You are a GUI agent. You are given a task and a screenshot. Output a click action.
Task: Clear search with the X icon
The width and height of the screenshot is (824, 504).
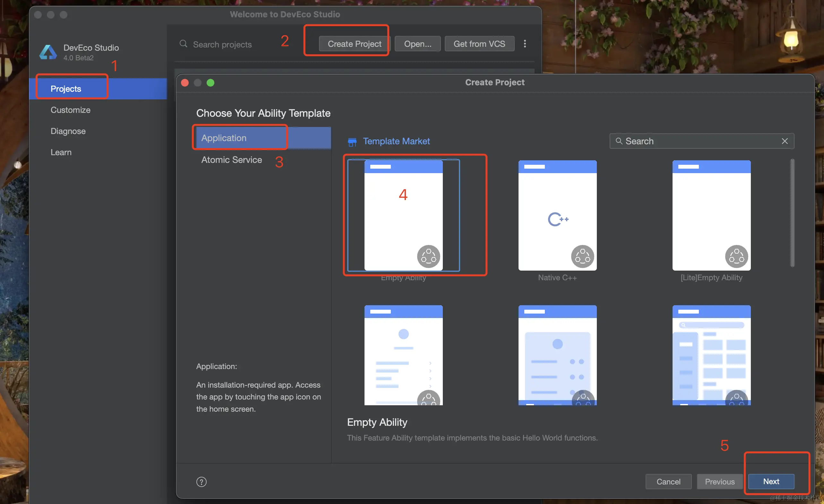pos(785,141)
